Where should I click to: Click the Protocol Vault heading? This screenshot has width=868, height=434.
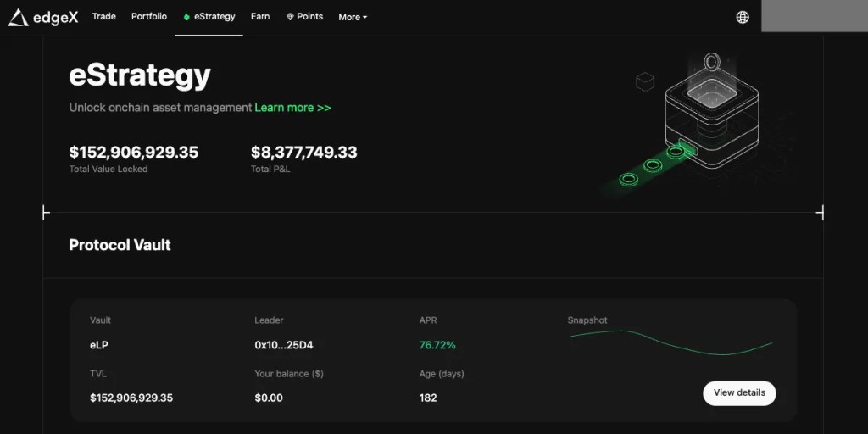coord(120,245)
